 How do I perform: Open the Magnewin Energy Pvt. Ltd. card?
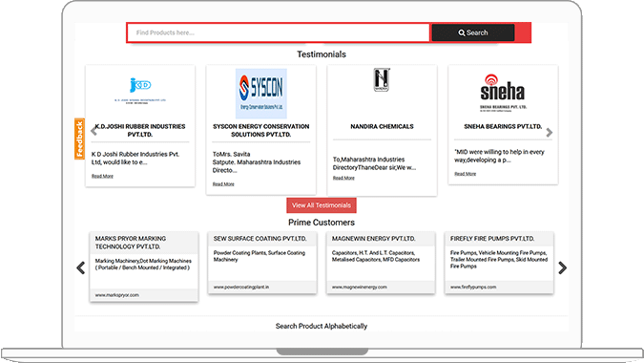(x=381, y=263)
